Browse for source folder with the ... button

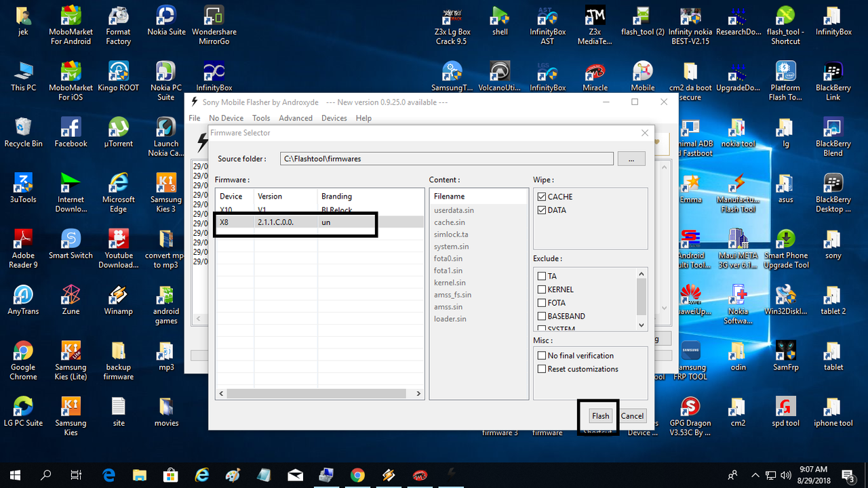(631, 159)
